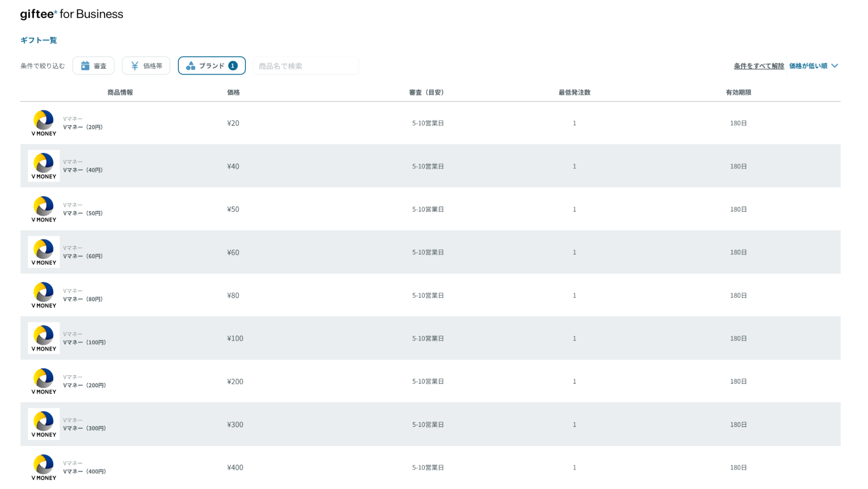The width and height of the screenshot is (868, 489).
Task: Click the sort order chevron arrow
Action: click(835, 66)
